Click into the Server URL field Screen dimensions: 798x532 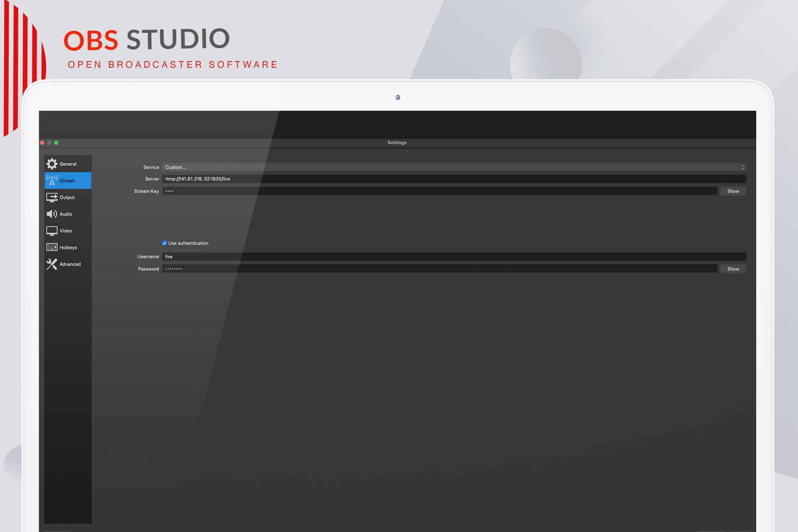(454, 179)
